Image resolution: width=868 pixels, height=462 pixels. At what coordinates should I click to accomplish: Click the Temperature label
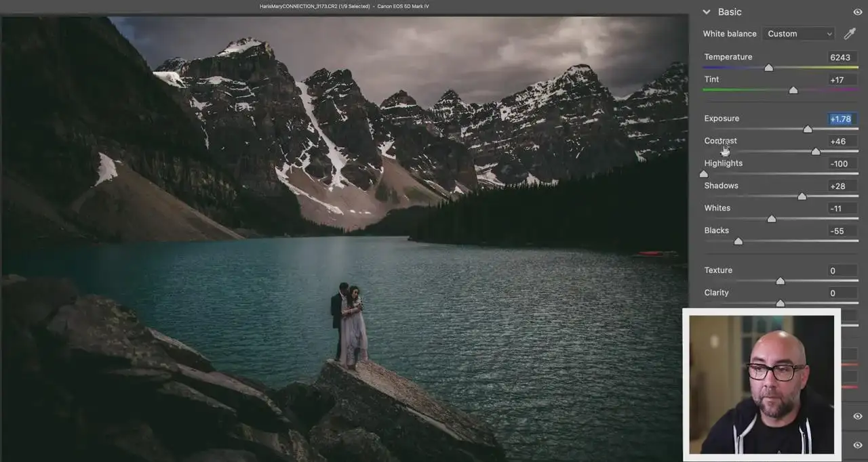click(x=728, y=57)
